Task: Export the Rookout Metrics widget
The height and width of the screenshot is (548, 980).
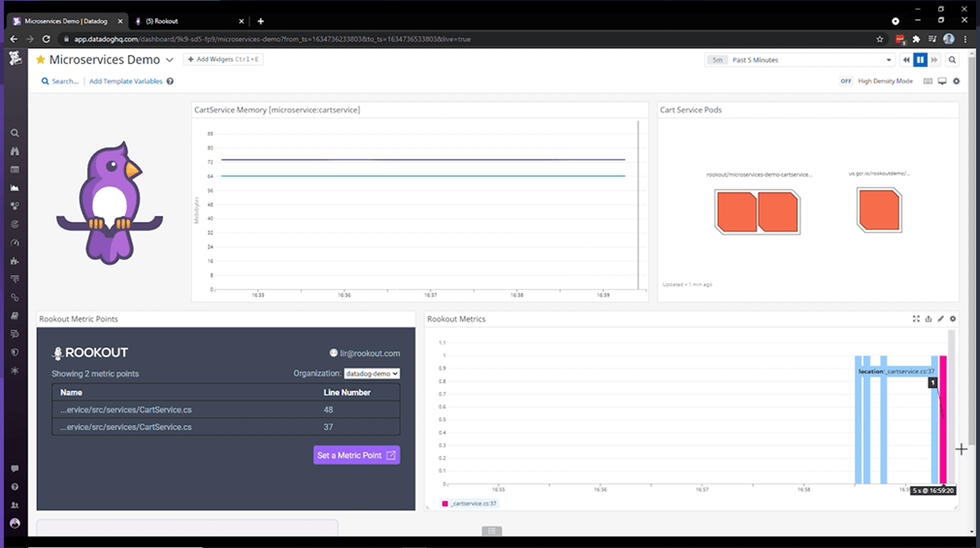Action: click(928, 319)
